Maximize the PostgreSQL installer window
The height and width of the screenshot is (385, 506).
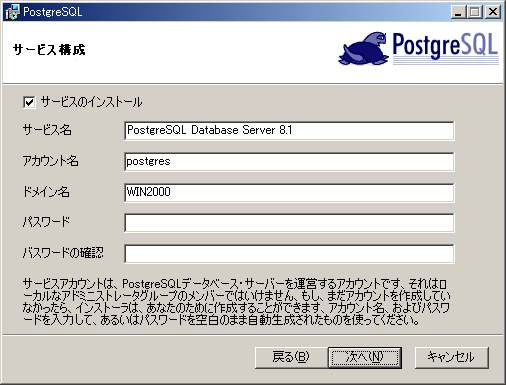[x=475, y=12]
